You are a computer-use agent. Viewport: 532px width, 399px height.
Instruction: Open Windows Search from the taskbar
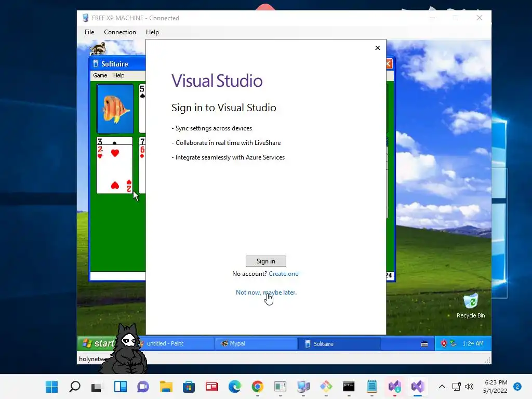pos(75,387)
